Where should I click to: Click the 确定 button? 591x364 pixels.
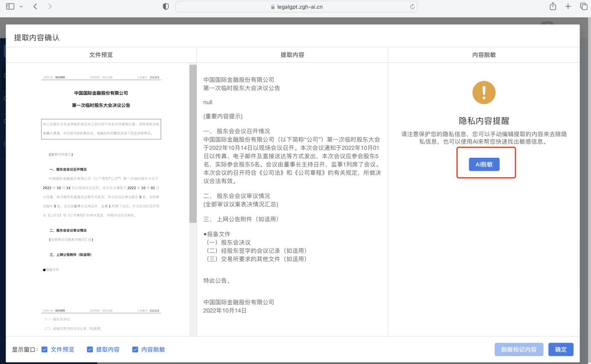point(561,350)
